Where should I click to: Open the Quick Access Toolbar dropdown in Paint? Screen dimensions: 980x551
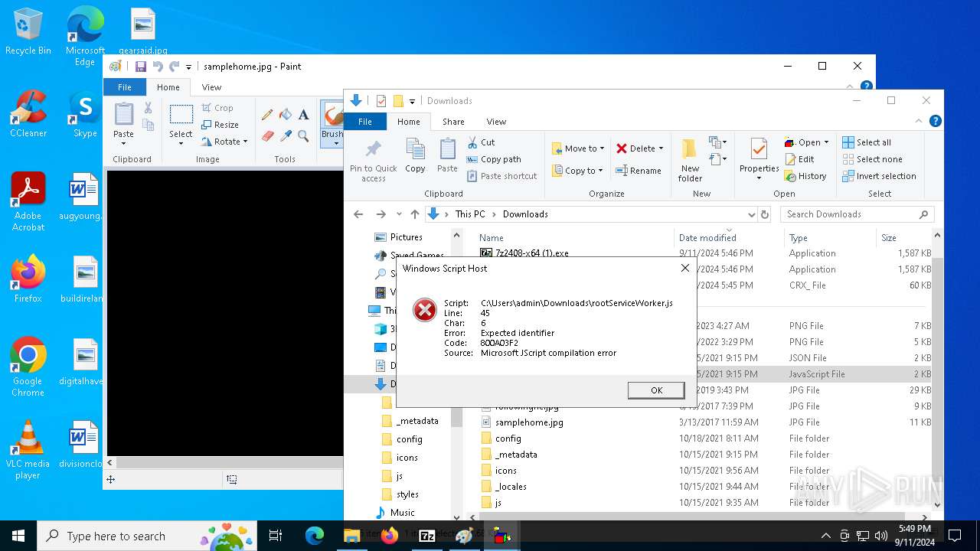[x=188, y=67]
